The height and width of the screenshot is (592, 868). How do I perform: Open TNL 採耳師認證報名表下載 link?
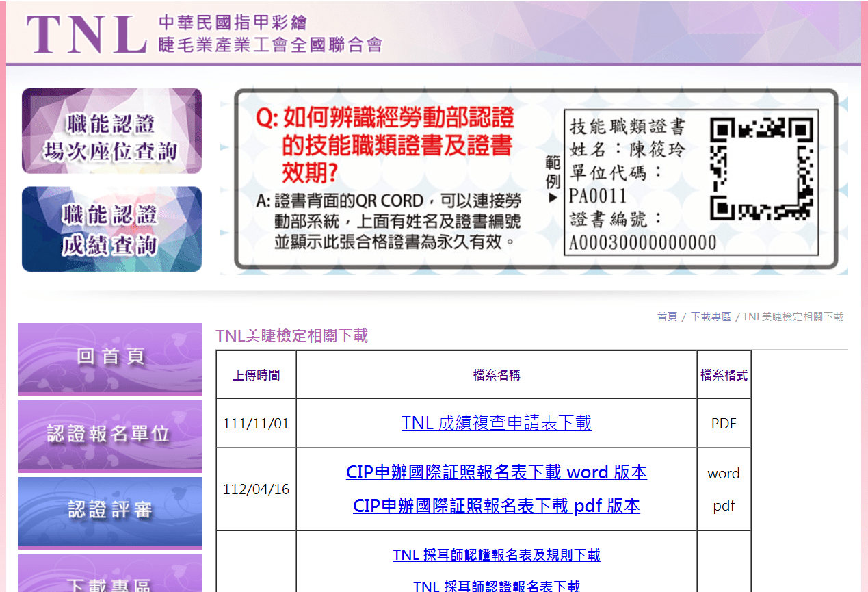pyautogui.click(x=497, y=586)
